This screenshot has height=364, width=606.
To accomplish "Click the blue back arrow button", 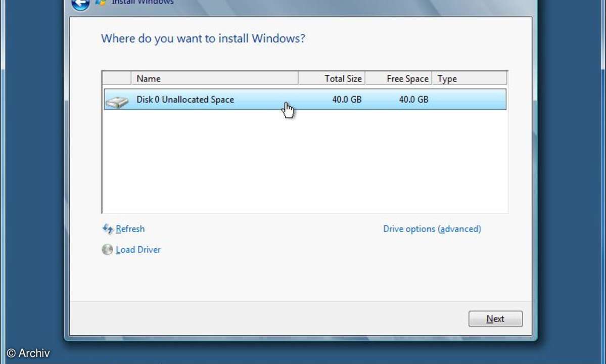I will pos(80,4).
